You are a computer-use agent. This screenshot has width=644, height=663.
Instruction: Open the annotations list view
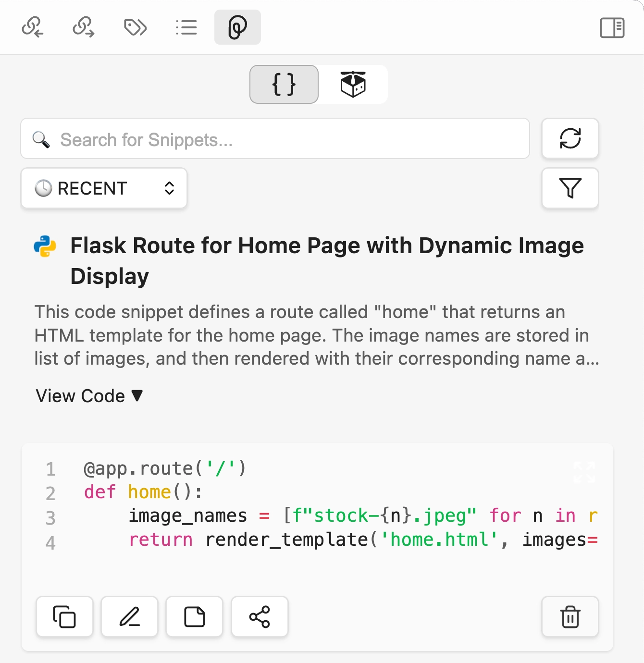pos(186,27)
